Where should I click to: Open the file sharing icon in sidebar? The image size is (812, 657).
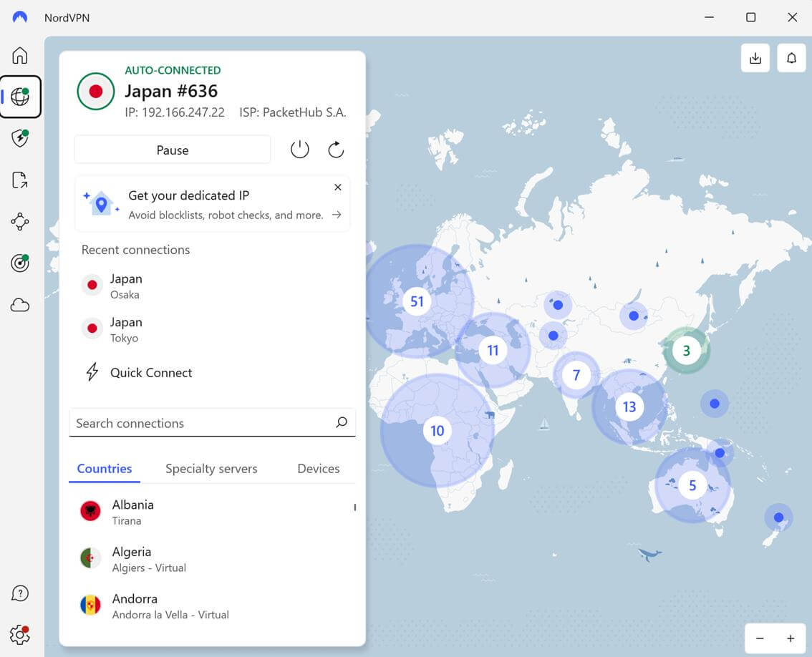[19, 180]
